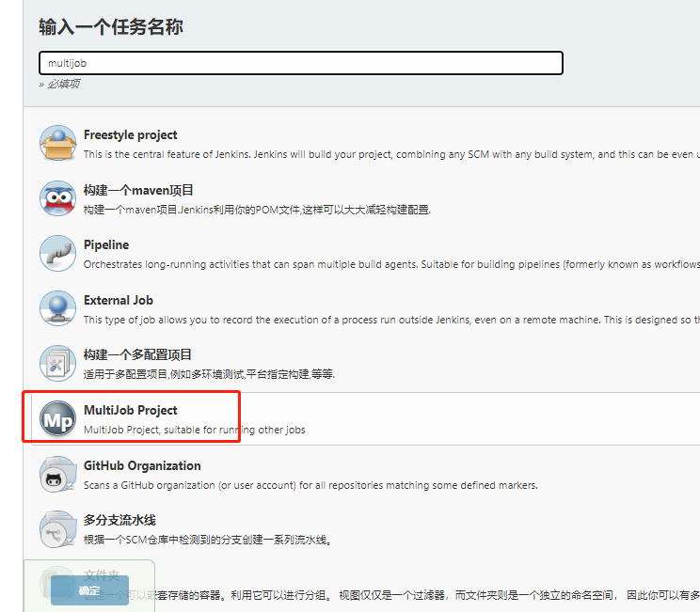The image size is (700, 612).
Task: Click 根据一个SCM仓库 description text
Action: tap(208, 541)
